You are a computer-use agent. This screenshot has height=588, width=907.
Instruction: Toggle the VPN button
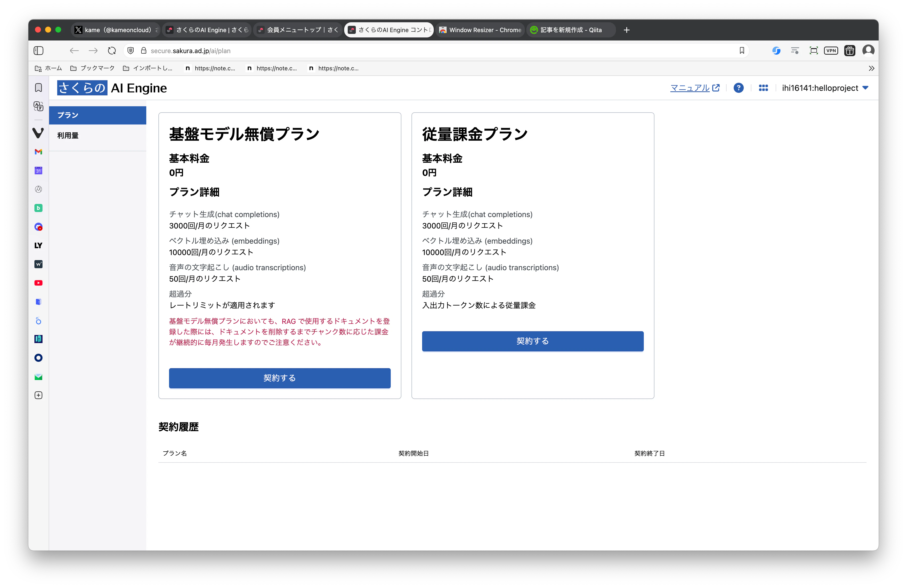pos(831,51)
